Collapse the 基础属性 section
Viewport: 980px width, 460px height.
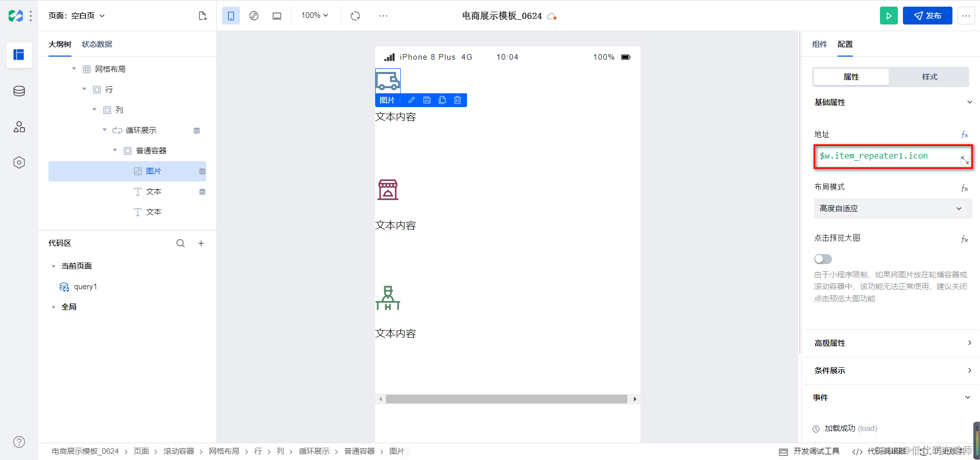click(x=969, y=103)
